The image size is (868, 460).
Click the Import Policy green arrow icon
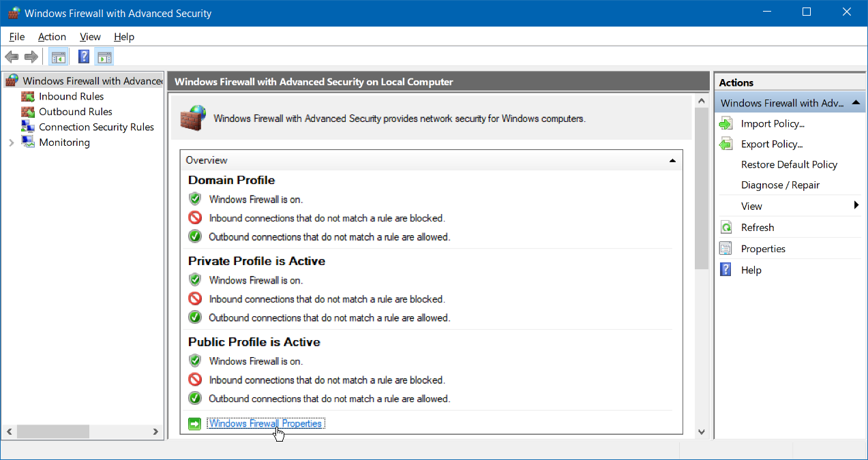pyautogui.click(x=726, y=124)
